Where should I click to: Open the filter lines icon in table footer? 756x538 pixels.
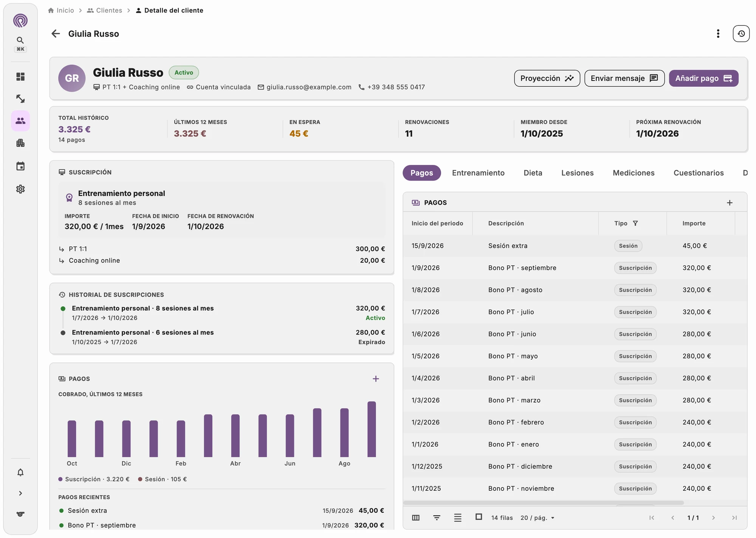pos(437,518)
